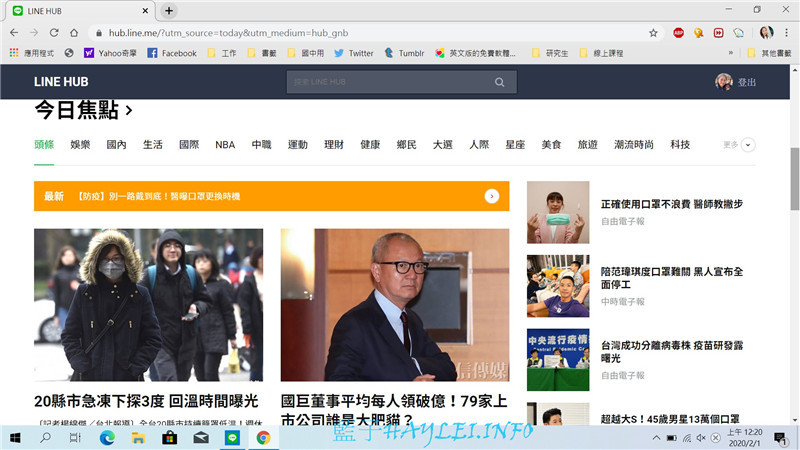
Task: Open the Microsoft Store taskbar icon
Action: click(169, 438)
